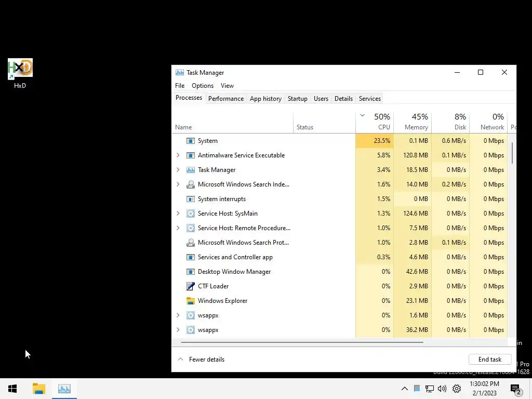Screen dimensions: 532x399
Task: Click the CTF Loader pen icon
Action: click(x=191, y=286)
